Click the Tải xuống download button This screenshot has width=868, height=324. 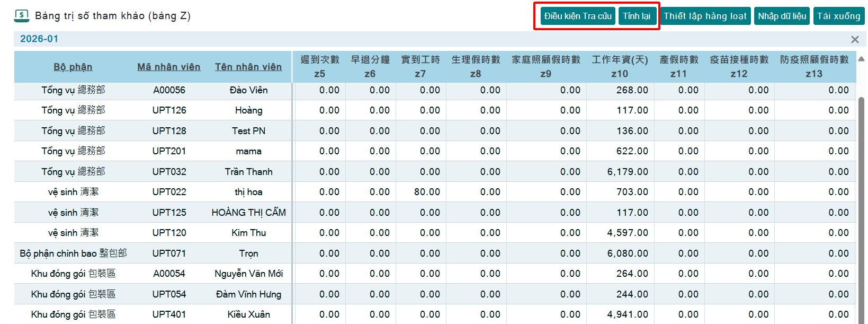[838, 16]
